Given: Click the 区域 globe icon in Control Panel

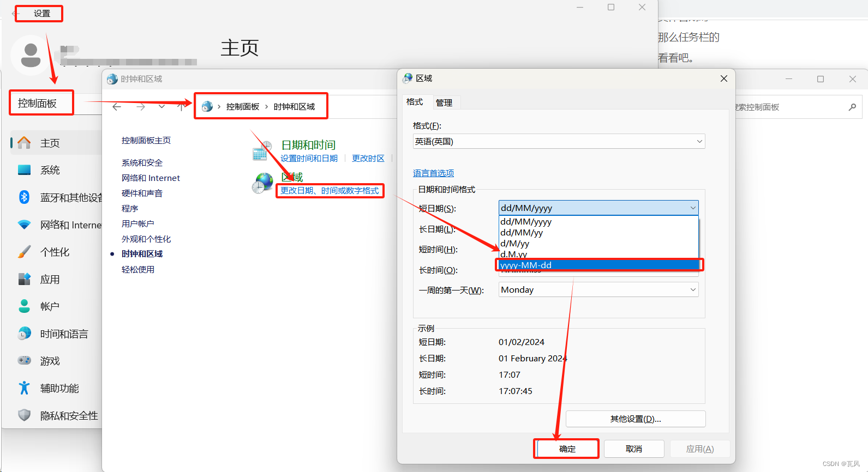Looking at the screenshot, I should [262, 183].
